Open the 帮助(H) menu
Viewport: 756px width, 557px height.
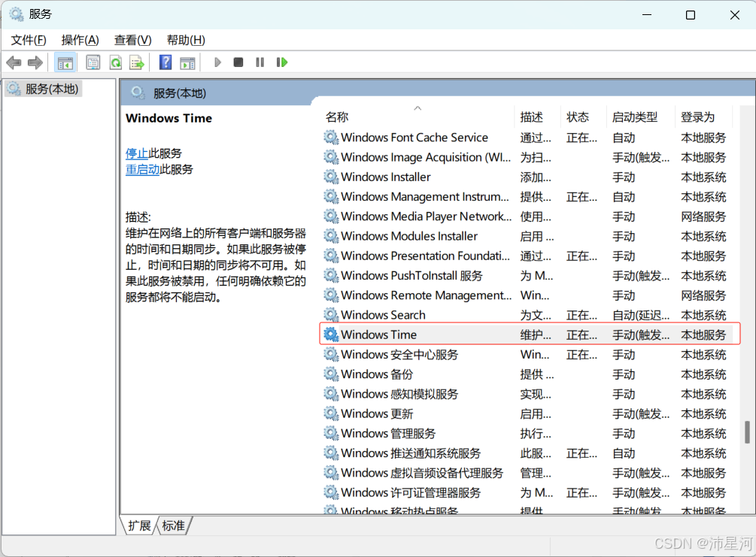(186, 40)
